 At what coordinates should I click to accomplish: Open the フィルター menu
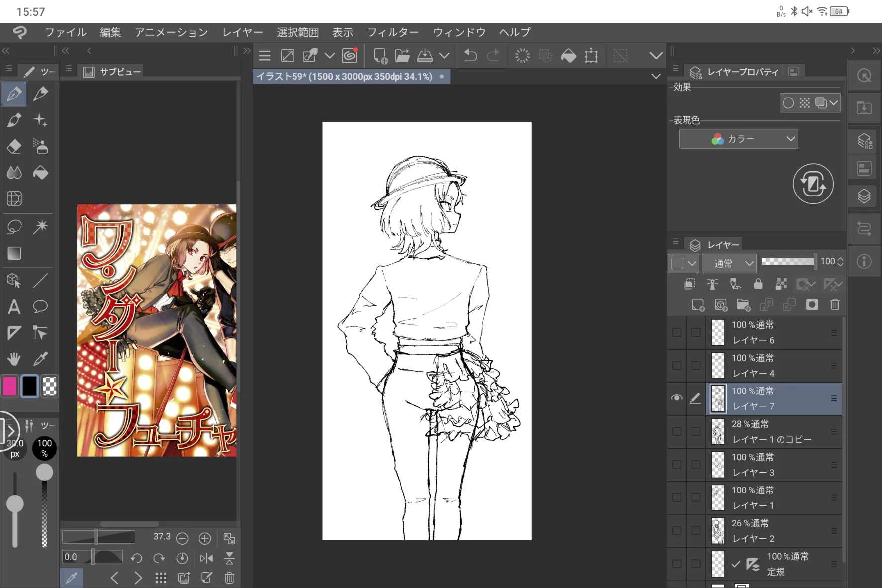click(x=392, y=33)
